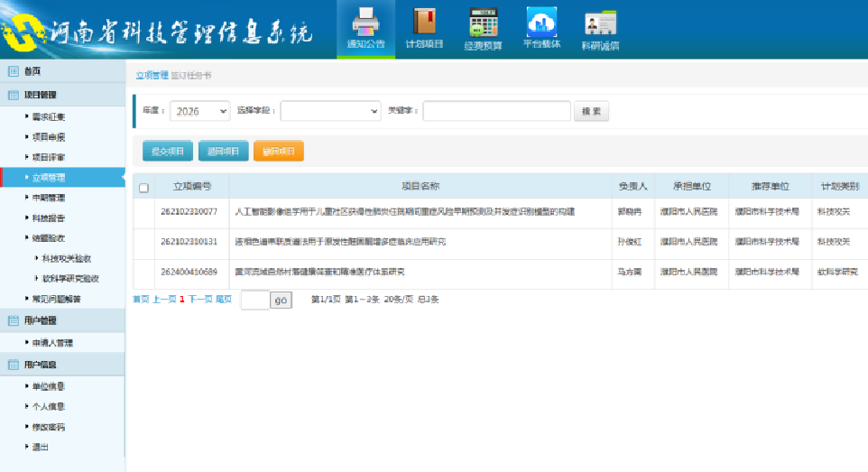Click the orange project button
868x472 pixels.
tap(279, 152)
